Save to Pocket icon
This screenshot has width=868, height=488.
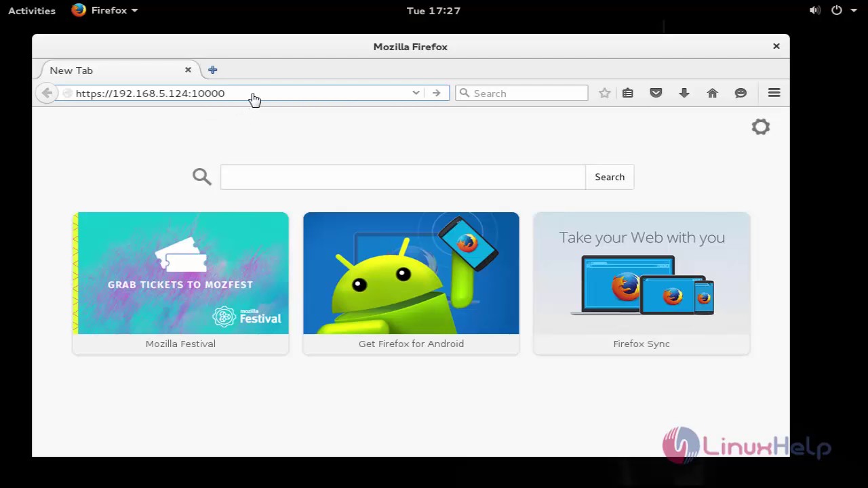coord(656,93)
